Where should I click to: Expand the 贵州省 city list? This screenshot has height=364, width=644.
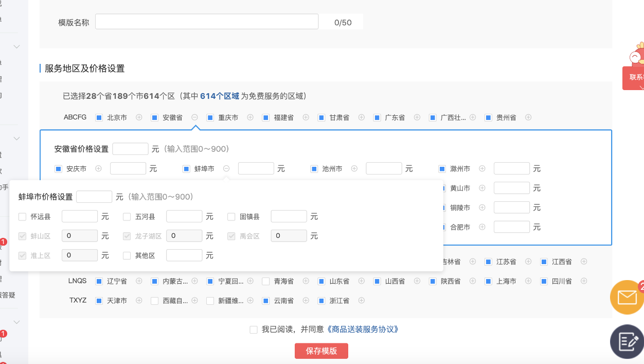(x=528, y=117)
